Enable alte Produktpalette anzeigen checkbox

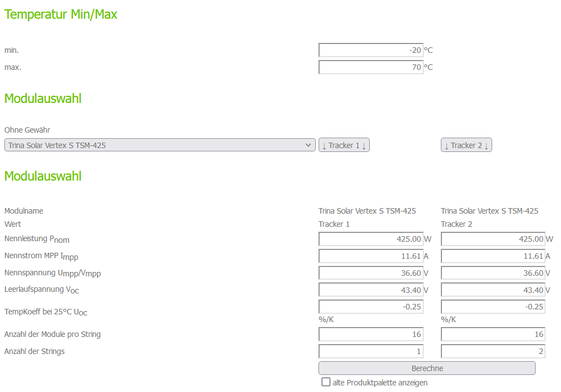coord(326,382)
